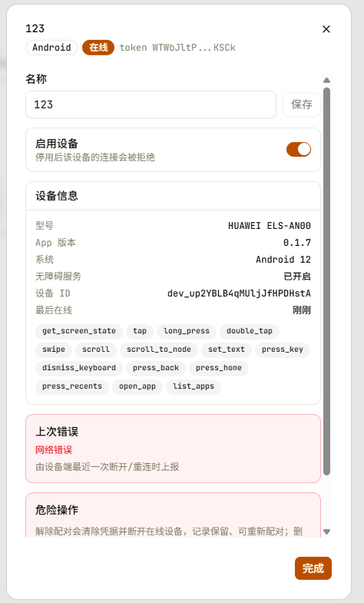Click the dismiss_keyboard capability tag
Viewport: 364px width, 603px height.
(79, 368)
